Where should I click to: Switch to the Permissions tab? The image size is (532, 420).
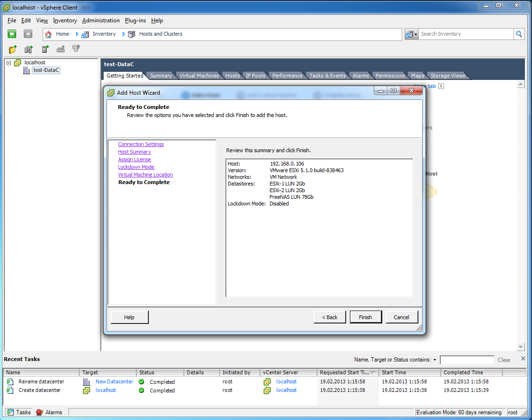[x=390, y=76]
